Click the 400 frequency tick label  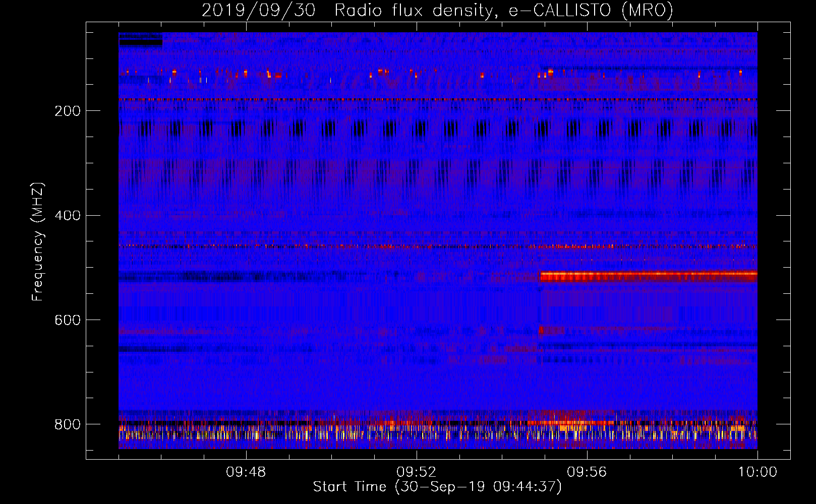coord(68,216)
